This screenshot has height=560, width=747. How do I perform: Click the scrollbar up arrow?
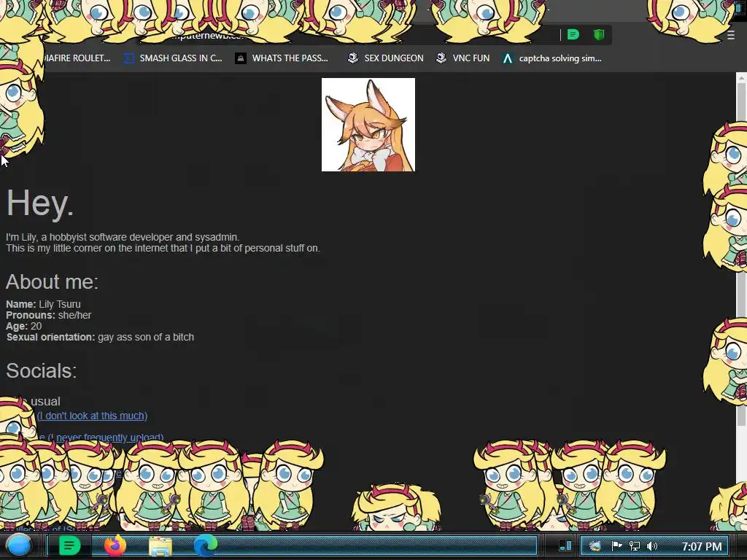[x=741, y=77]
